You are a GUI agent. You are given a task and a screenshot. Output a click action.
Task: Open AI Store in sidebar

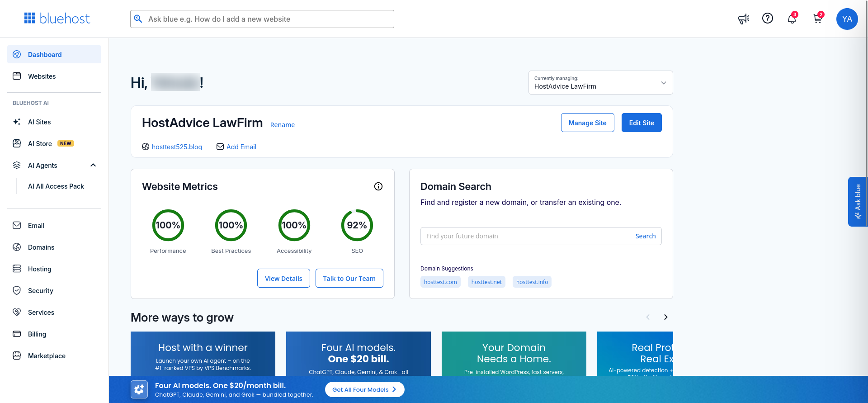[x=54, y=143]
